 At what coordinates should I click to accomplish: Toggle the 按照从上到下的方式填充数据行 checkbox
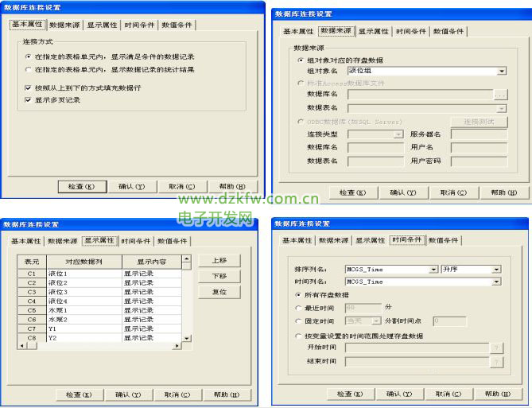point(29,87)
